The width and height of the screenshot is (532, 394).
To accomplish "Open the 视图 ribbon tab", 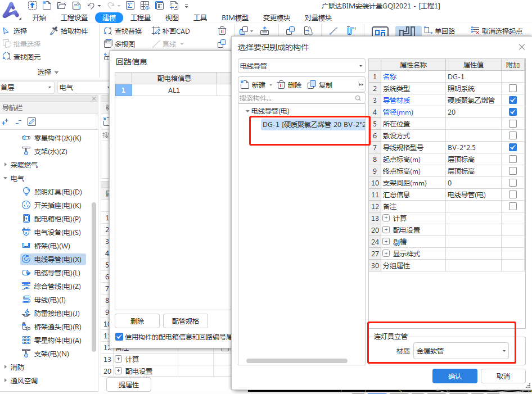I will coord(172,17).
